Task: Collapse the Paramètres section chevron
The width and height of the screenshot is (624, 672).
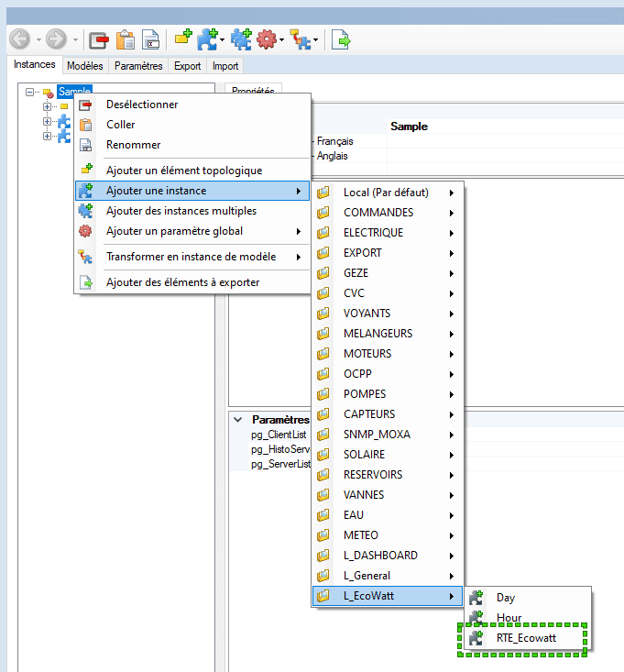Action: [x=238, y=420]
